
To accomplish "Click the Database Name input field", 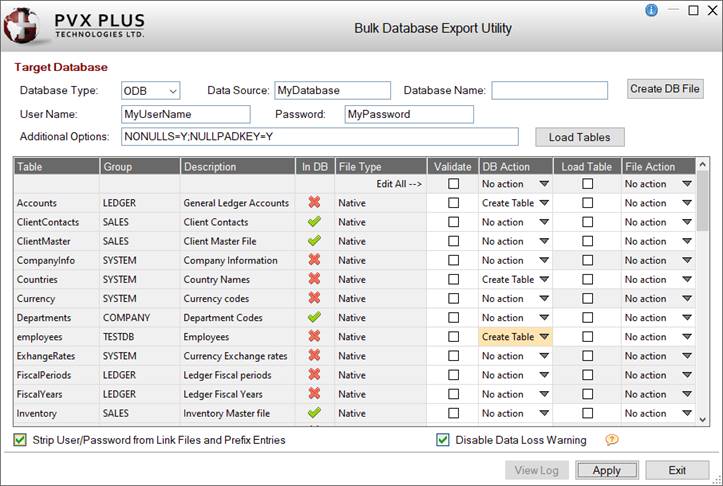I will [549, 91].
